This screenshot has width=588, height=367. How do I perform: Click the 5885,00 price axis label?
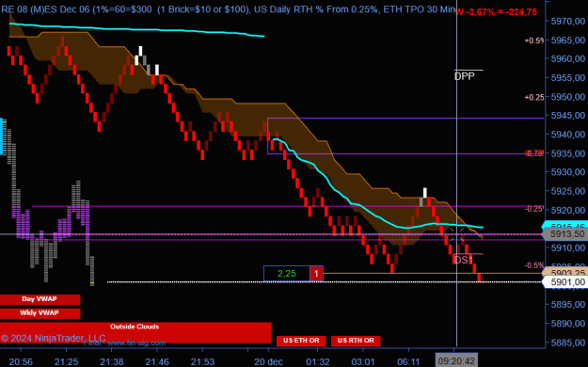[x=568, y=343]
